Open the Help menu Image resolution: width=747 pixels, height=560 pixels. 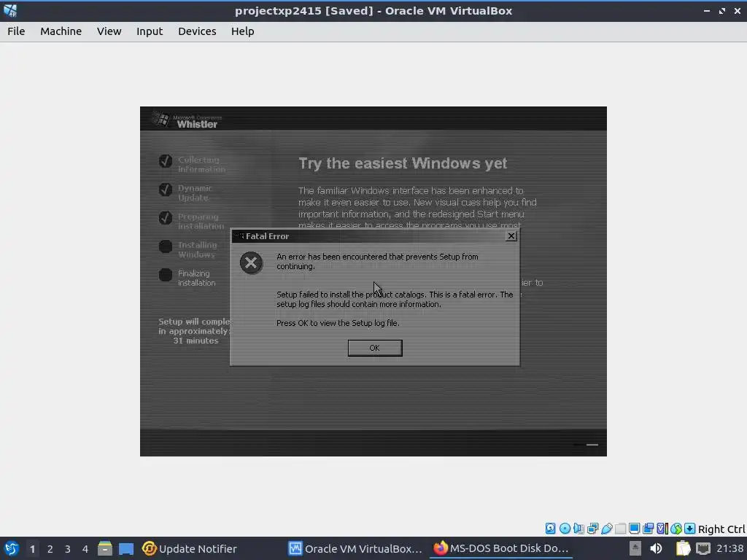pos(242,31)
